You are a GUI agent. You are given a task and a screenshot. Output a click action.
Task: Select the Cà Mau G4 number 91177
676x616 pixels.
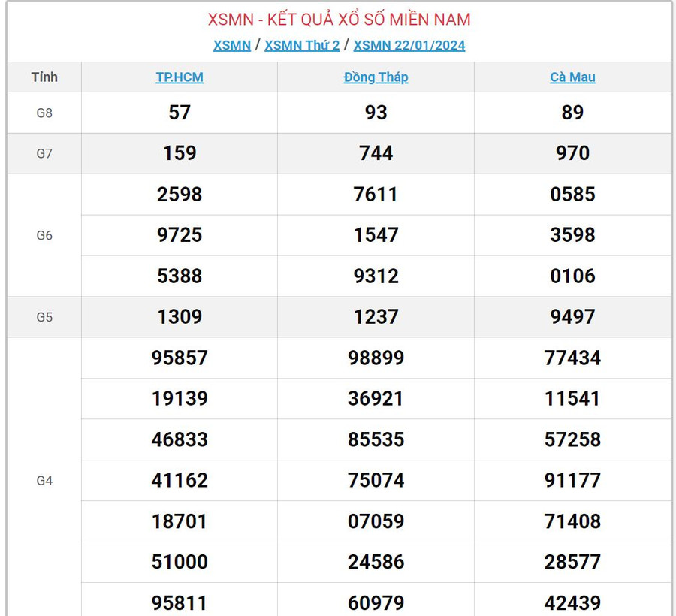point(572,480)
